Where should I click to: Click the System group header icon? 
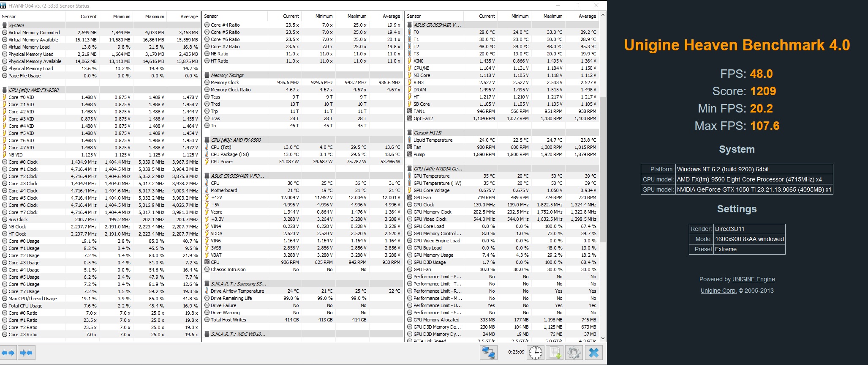point(5,25)
